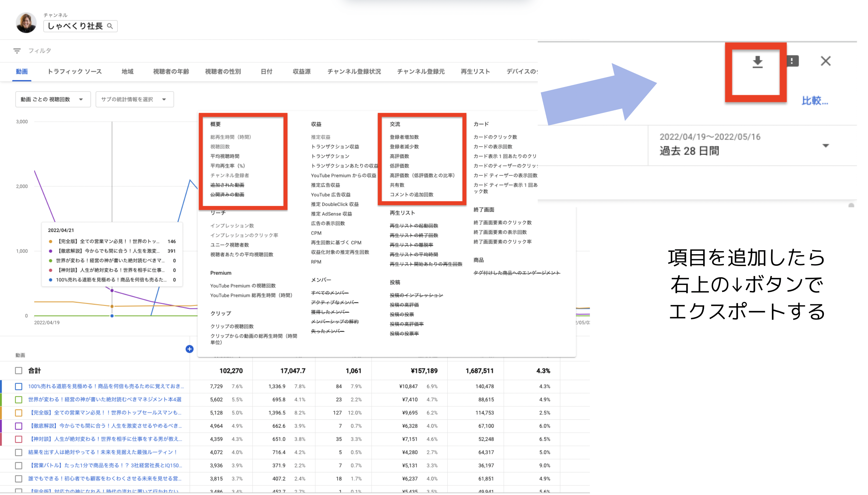Click the フィルタ filter input field
Viewport: 868px width, 495px height.
(x=40, y=51)
